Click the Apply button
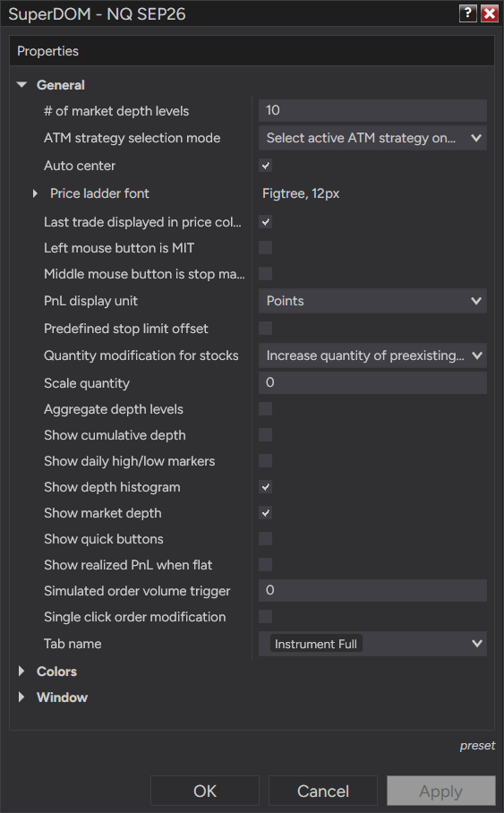The width and height of the screenshot is (504, 813). tap(441, 791)
